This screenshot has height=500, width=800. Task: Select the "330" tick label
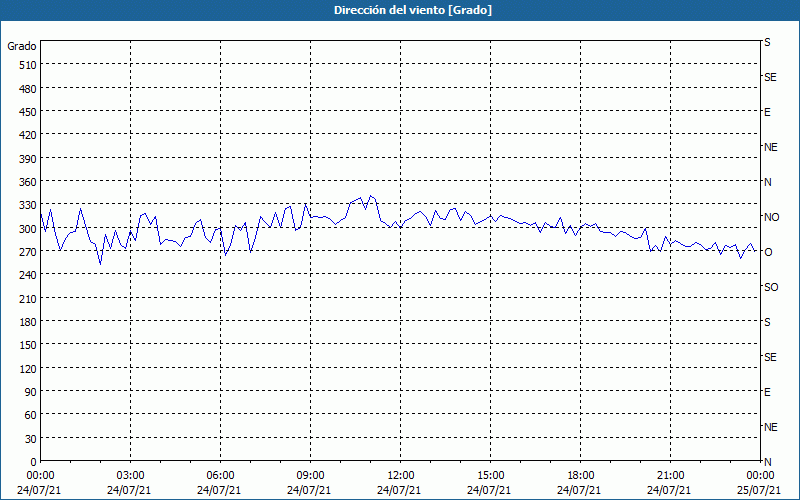point(29,205)
